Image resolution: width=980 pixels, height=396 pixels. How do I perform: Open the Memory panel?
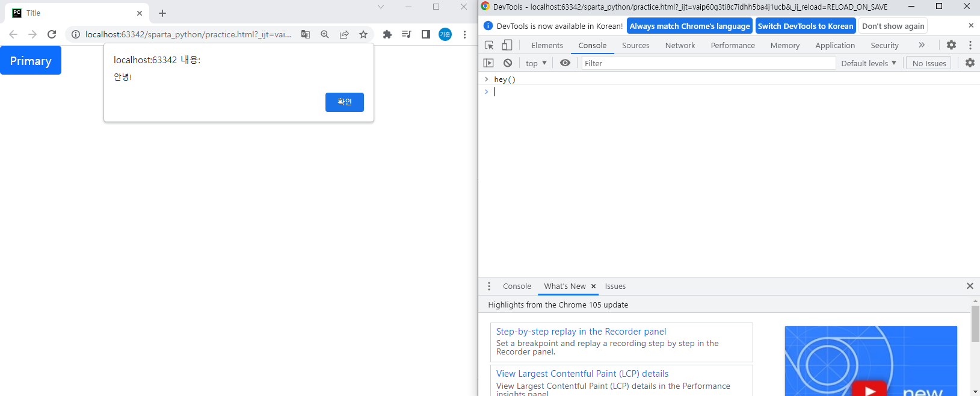point(785,45)
